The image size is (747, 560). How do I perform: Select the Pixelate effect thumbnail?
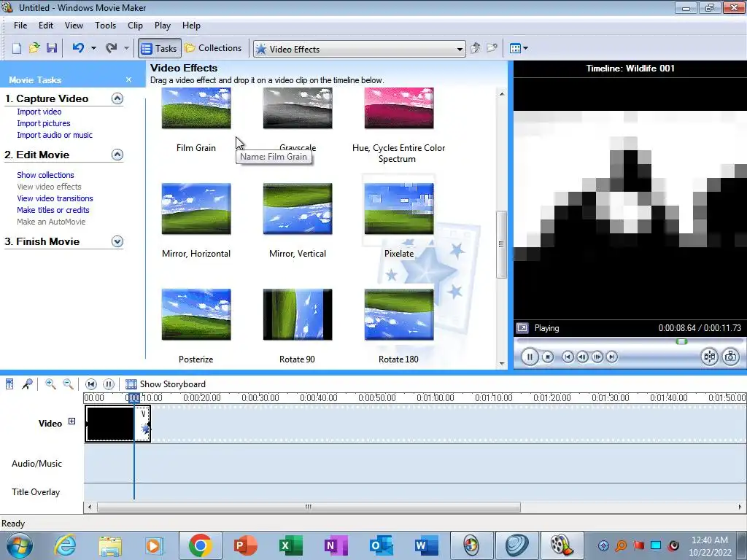399,209
